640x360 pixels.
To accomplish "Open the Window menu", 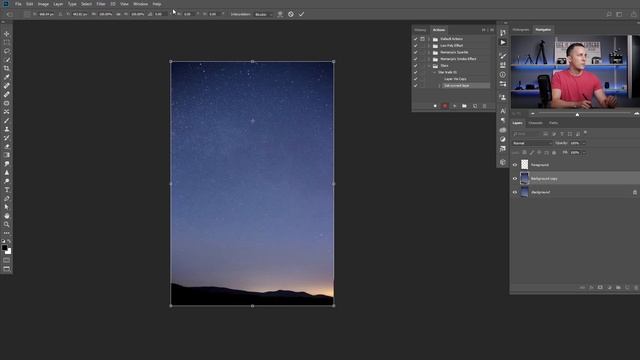I will click(x=141, y=4).
